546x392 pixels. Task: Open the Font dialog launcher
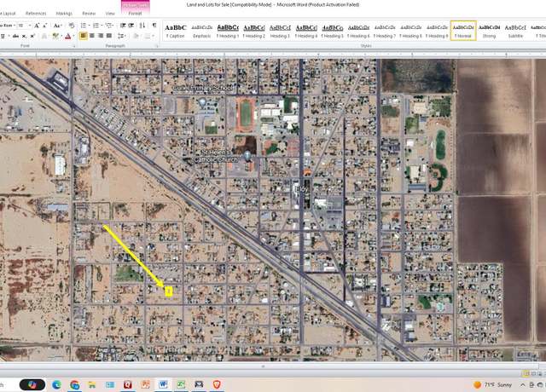[74, 45]
